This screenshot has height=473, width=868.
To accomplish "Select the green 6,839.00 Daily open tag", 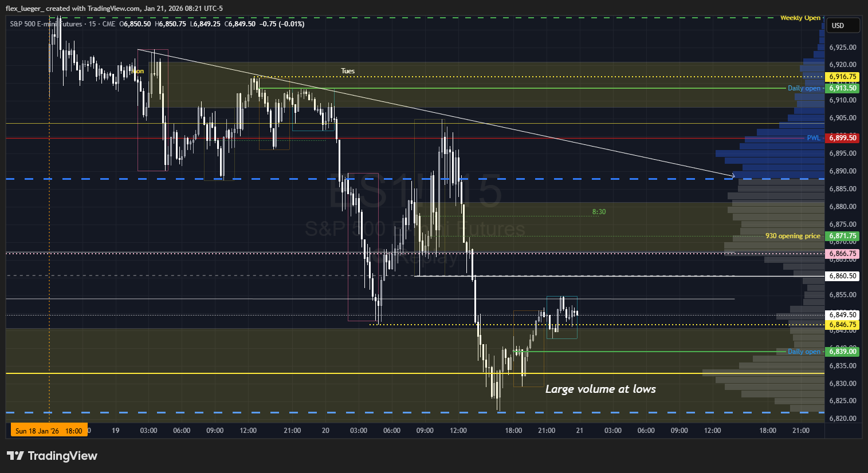I will (842, 352).
